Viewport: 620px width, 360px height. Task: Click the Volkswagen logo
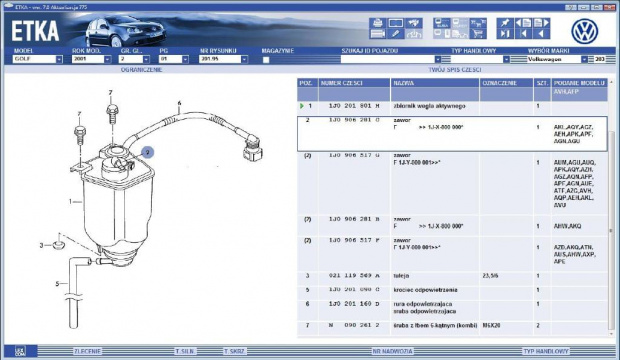pyautogui.click(x=584, y=31)
